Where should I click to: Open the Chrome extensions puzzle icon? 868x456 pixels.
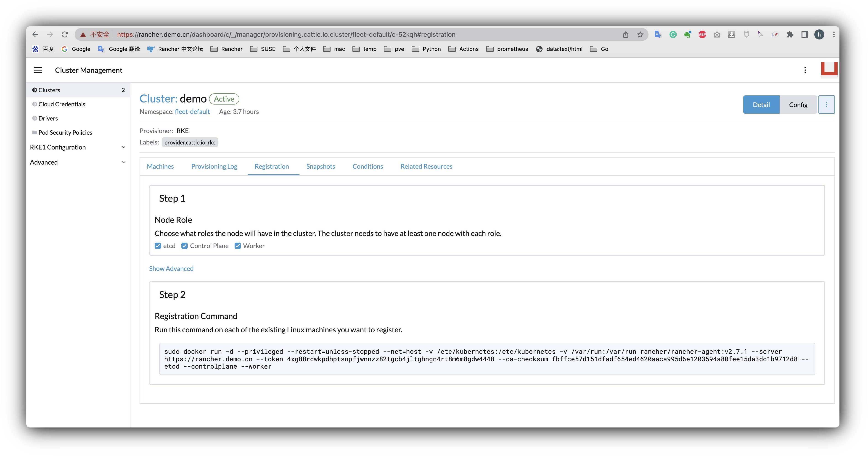pos(790,34)
